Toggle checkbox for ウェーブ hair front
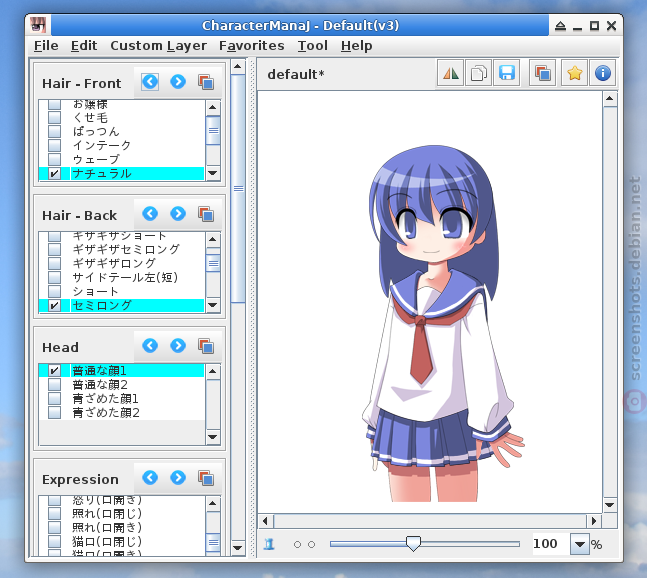This screenshot has width=647, height=578. click(54, 159)
